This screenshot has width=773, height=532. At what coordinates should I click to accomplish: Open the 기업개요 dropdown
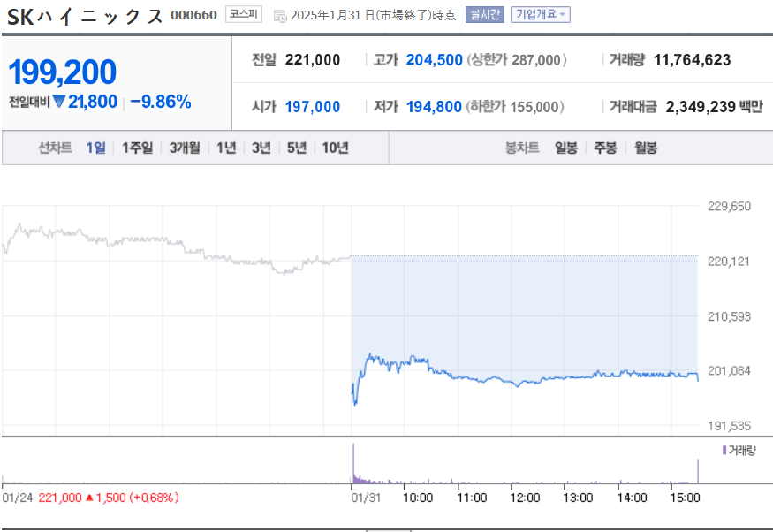tap(541, 15)
